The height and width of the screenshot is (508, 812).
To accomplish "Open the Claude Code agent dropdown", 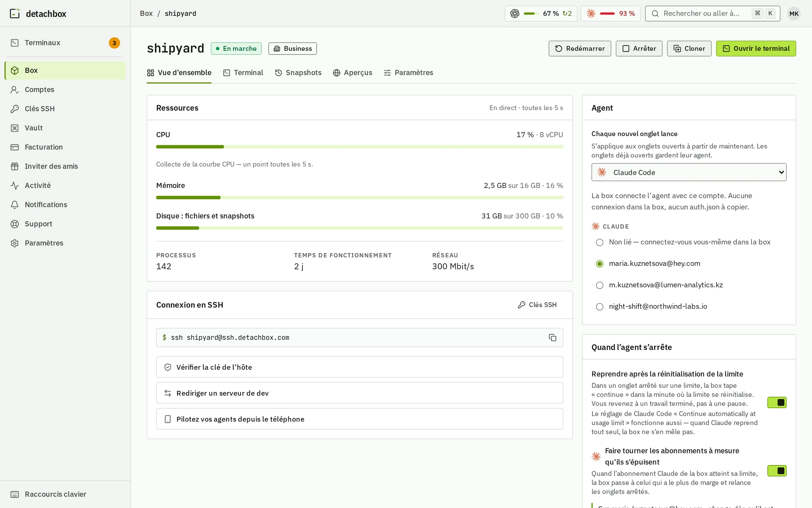I will pyautogui.click(x=689, y=172).
